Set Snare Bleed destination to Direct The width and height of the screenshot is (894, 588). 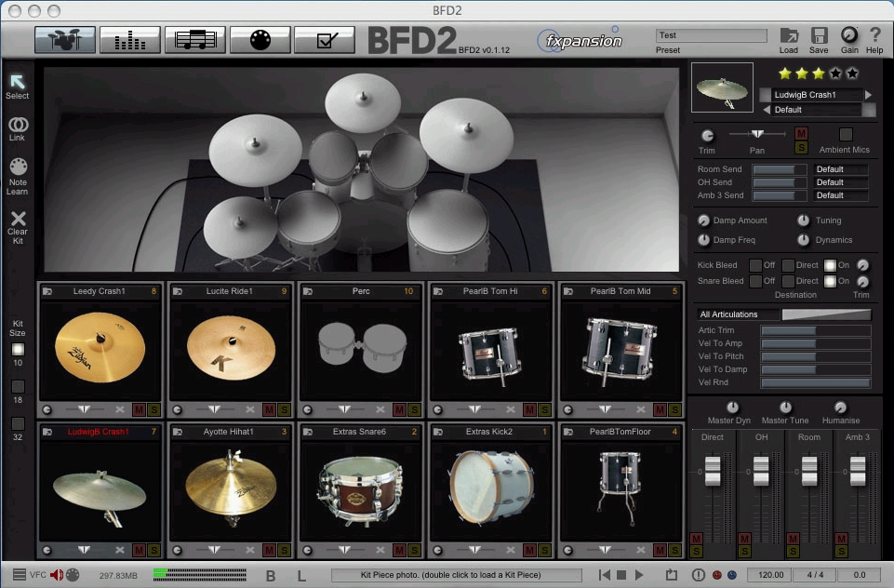(x=788, y=281)
